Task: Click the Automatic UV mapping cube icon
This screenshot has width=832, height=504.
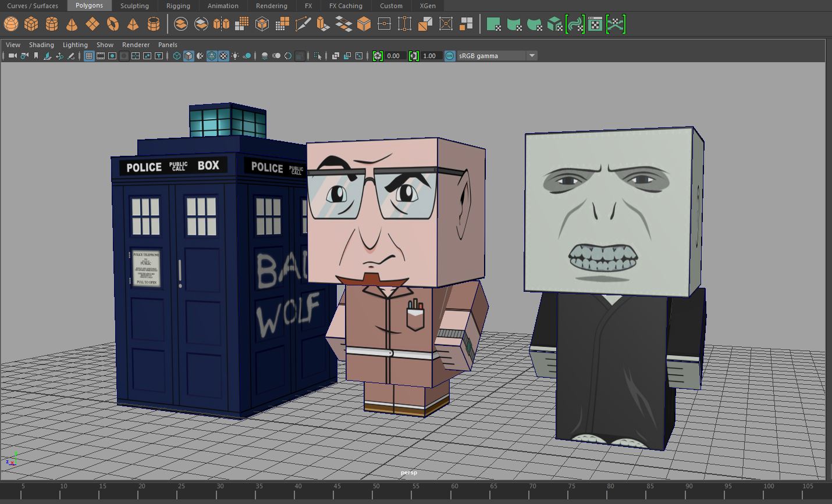Action: 555,24
